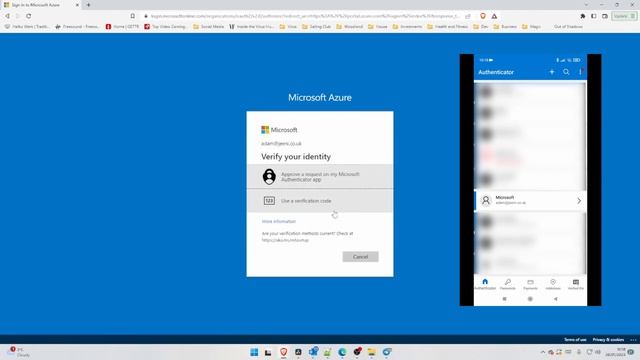Open the House bookmarks folder
Image resolution: width=640 pixels, height=360 pixels.
378,27
